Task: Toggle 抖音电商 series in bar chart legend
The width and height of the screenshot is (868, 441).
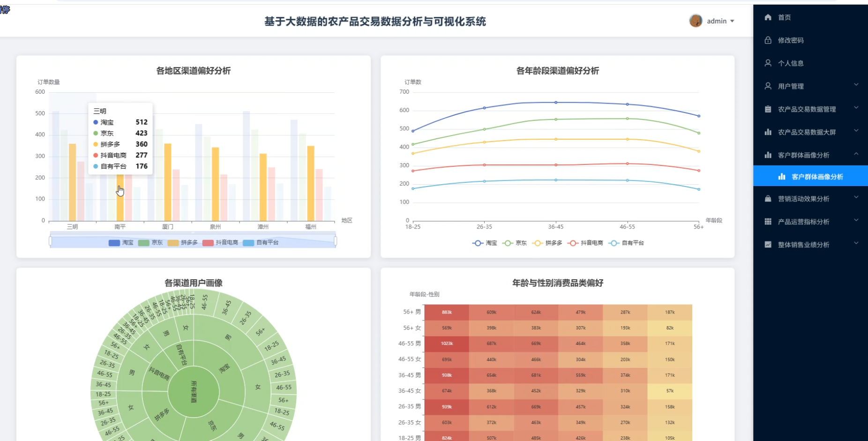Action: point(220,243)
